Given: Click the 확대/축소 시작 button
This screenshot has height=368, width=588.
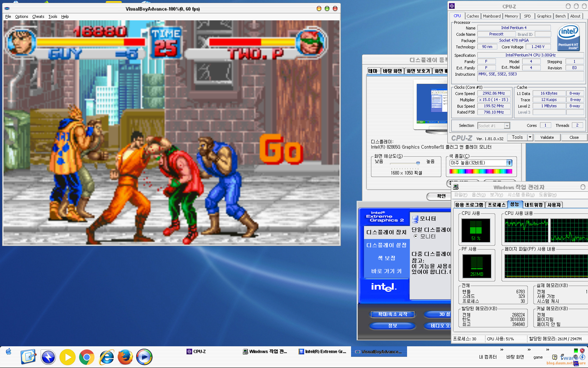Looking at the screenshot, I should (x=393, y=314).
